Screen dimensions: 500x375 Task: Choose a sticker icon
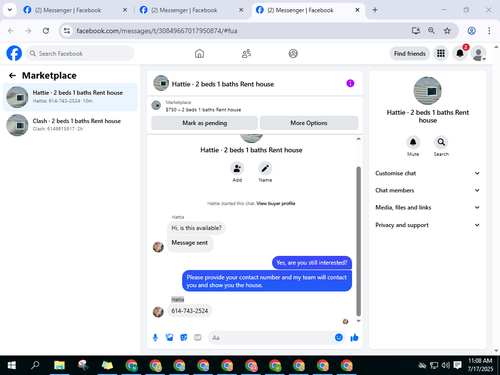tap(184, 338)
